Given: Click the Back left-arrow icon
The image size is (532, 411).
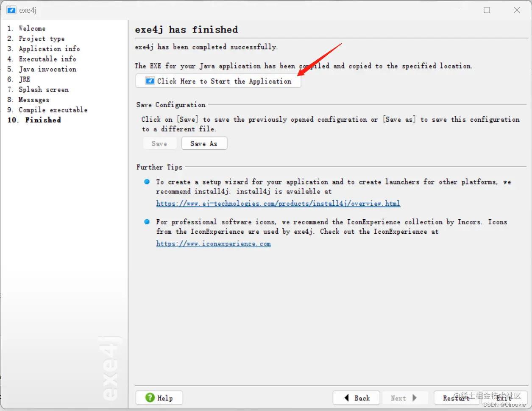Looking at the screenshot, I should click(346, 398).
